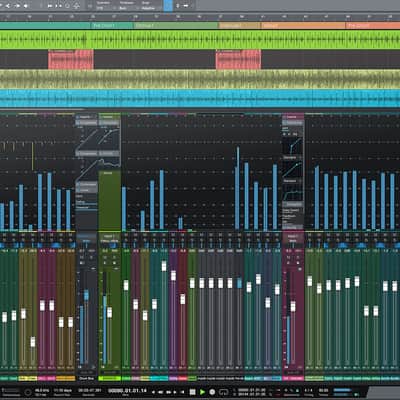Toggle the Loop button in the transport bar

[x=223, y=392]
